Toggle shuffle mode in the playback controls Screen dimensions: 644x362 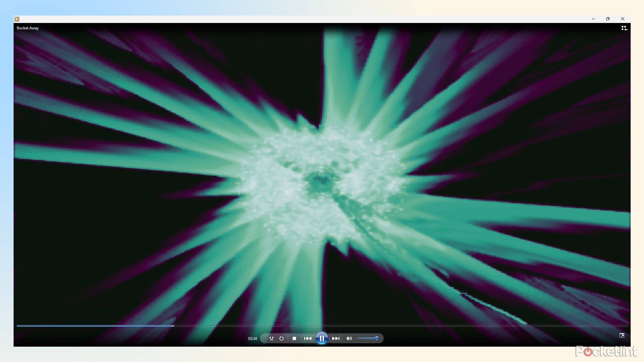271,338
